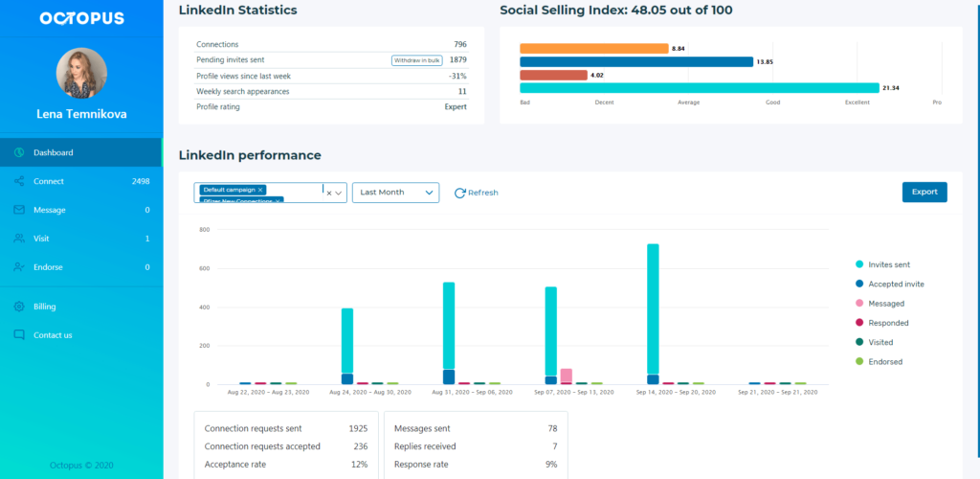Click the Connect share icon
980x479 pixels.
(19, 181)
